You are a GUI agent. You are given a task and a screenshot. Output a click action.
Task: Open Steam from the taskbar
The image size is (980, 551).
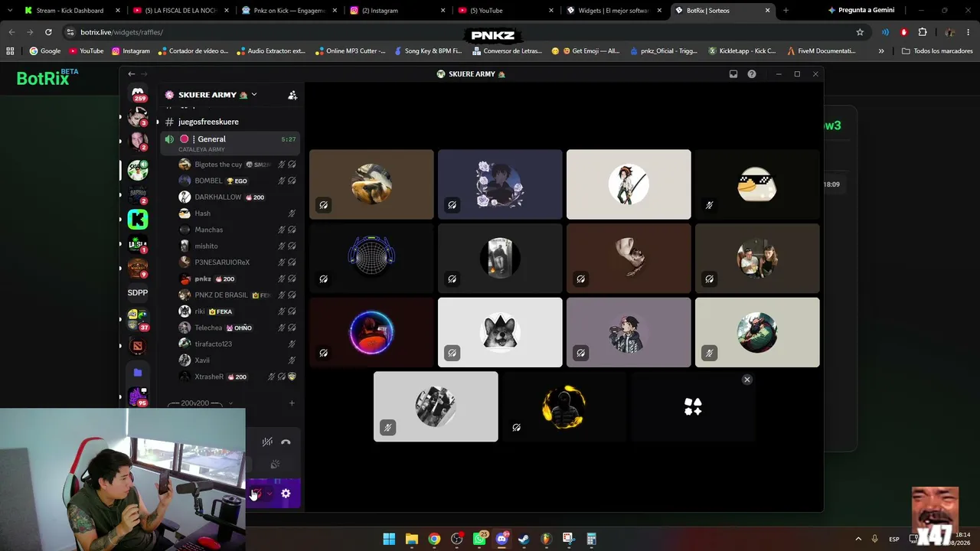(524, 539)
